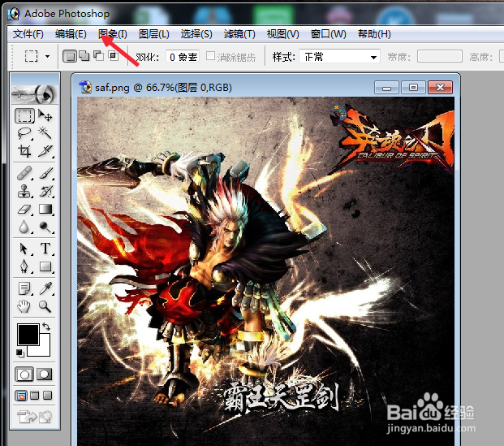Open the 窗口(W) menu

(328, 34)
